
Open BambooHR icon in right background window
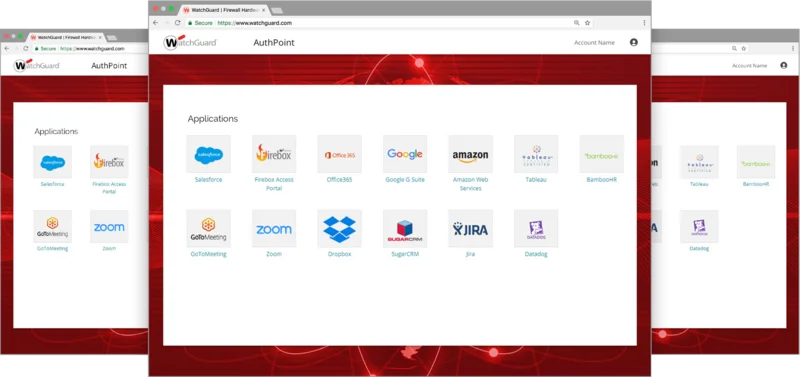pyautogui.click(x=756, y=162)
